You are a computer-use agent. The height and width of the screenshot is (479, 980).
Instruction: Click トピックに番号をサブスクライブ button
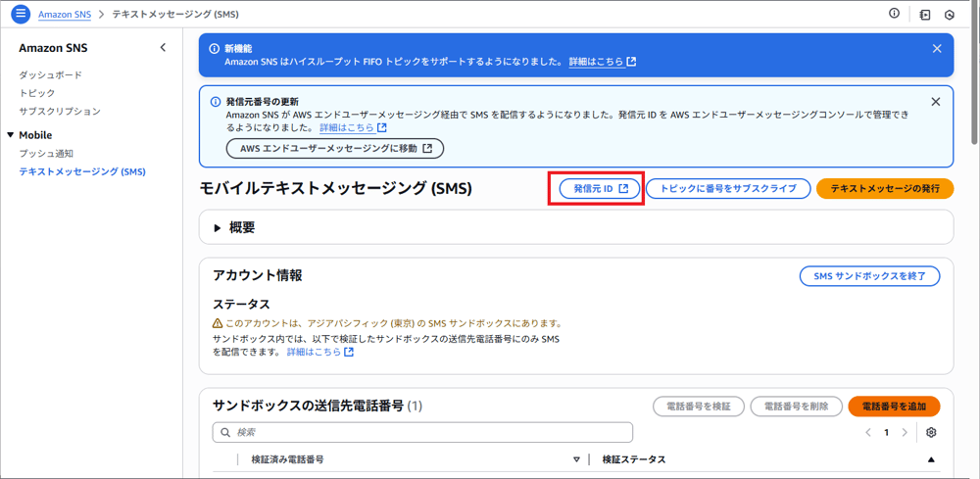728,189
